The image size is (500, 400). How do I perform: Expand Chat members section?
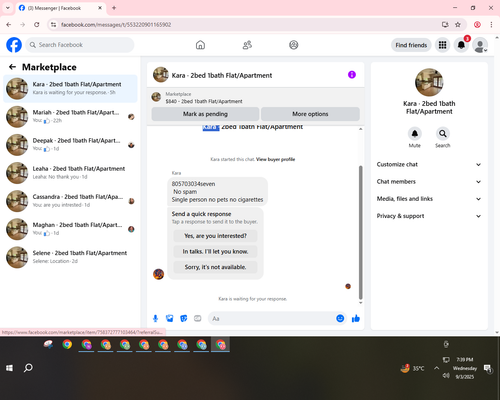429,182
